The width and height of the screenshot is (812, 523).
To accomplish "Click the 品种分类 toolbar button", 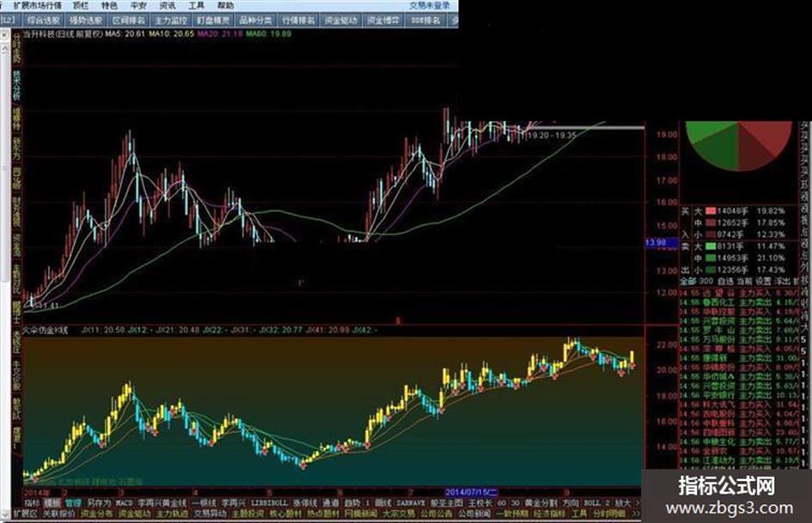I will [x=256, y=21].
